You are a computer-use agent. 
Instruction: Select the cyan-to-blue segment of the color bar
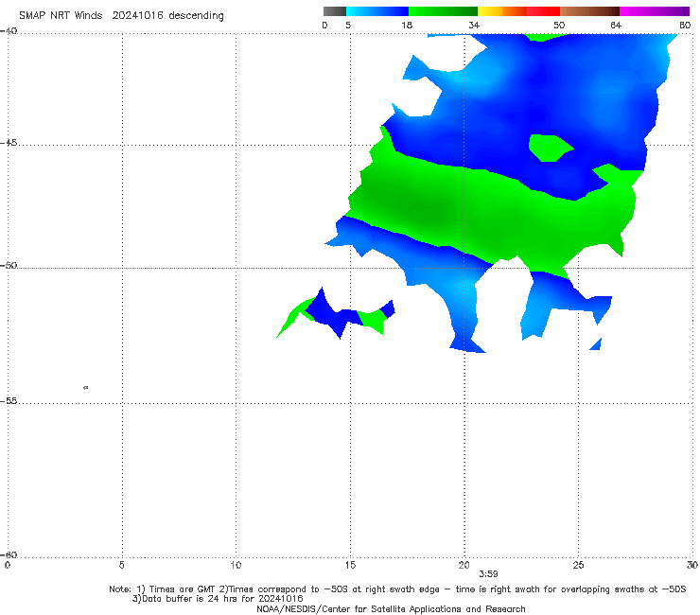tap(377, 11)
